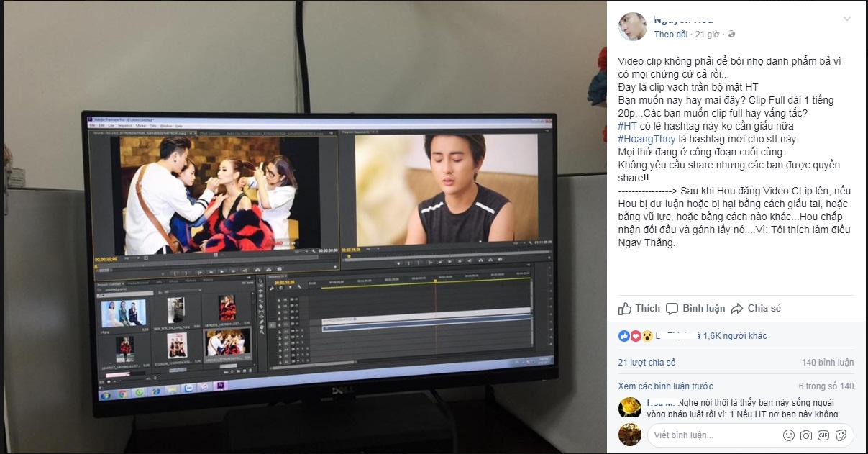
Task: Click the yellow wow reaction icon
Action: pos(647,336)
